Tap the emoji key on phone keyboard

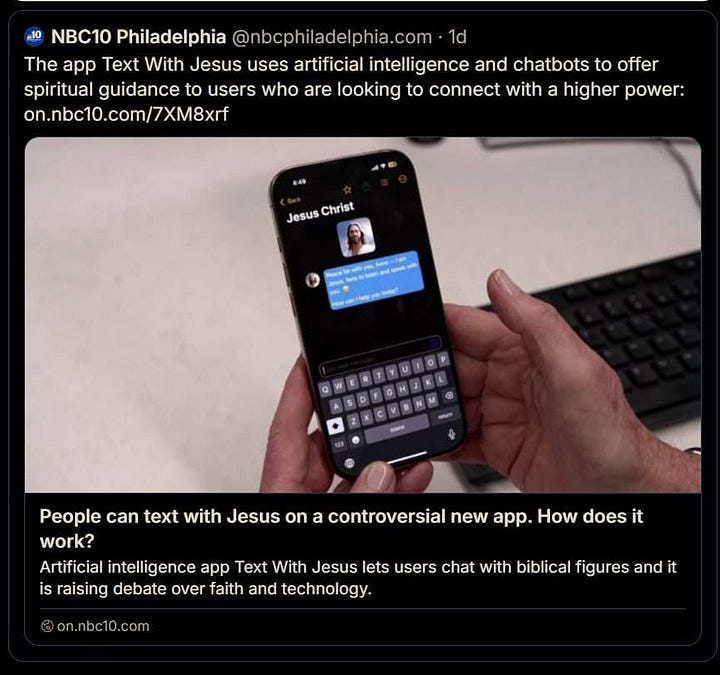point(355,440)
